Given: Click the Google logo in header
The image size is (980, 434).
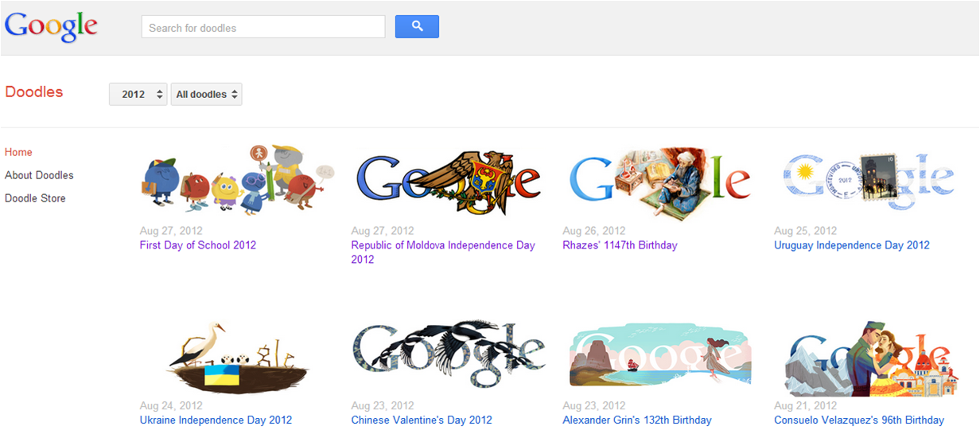Looking at the screenshot, I should [51, 28].
